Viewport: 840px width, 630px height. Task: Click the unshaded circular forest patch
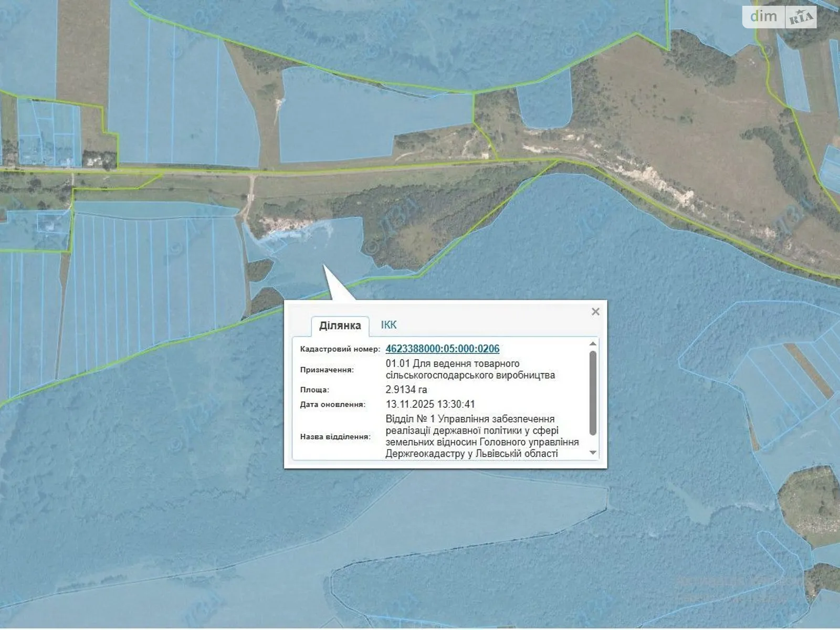[x=808, y=503]
